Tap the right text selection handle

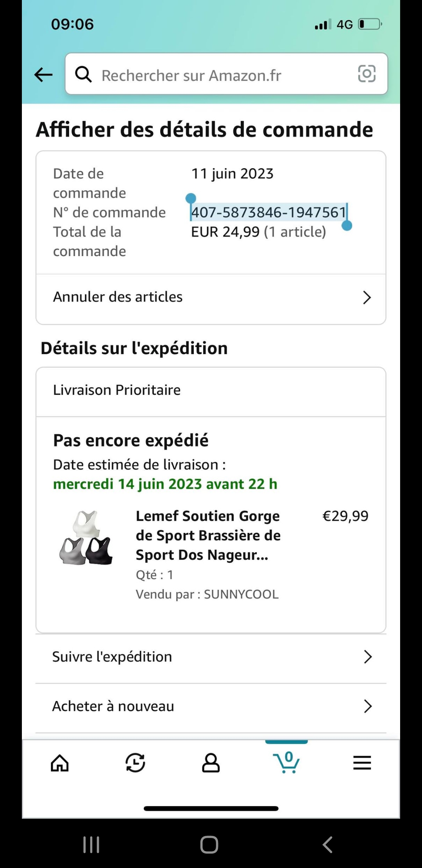347,226
